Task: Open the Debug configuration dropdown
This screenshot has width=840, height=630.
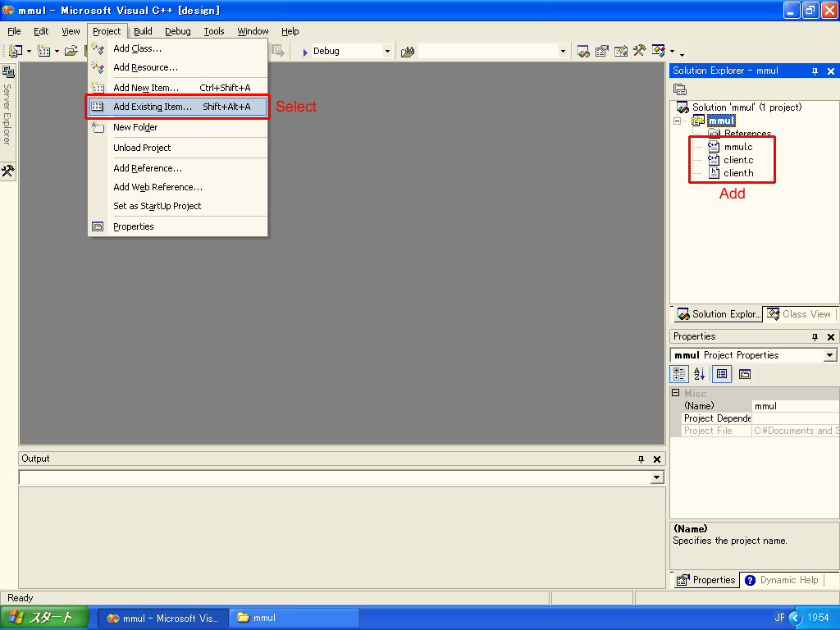Action: 387,52
